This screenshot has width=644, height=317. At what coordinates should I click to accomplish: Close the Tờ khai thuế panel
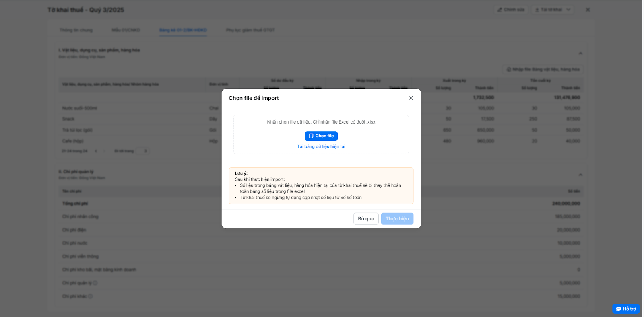[588, 10]
